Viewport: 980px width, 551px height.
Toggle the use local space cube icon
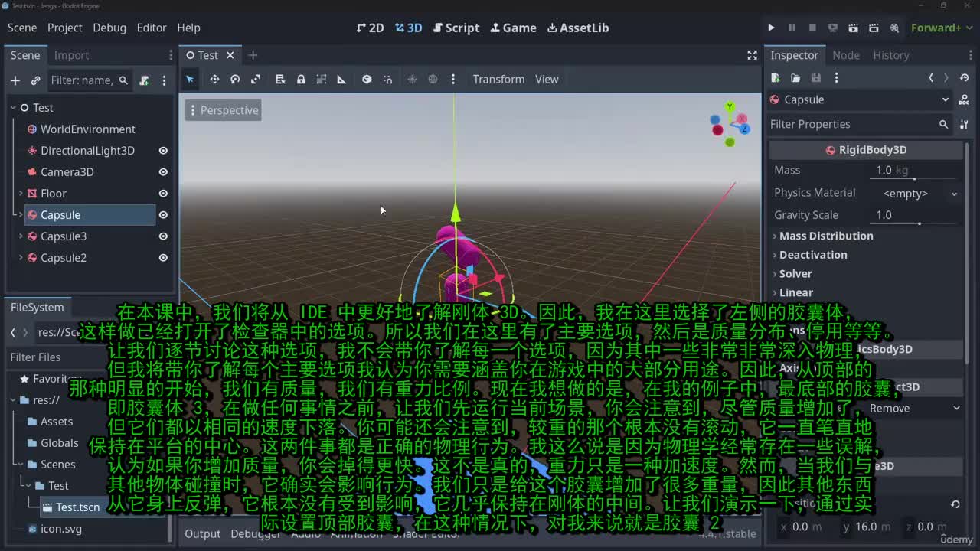pyautogui.click(x=367, y=79)
